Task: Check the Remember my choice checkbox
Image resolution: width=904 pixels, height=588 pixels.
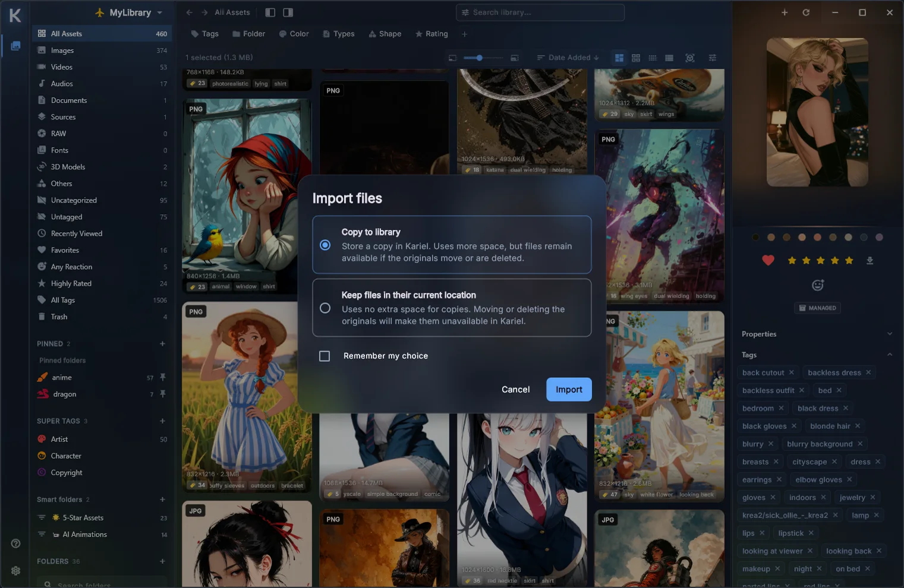Action: click(x=325, y=356)
